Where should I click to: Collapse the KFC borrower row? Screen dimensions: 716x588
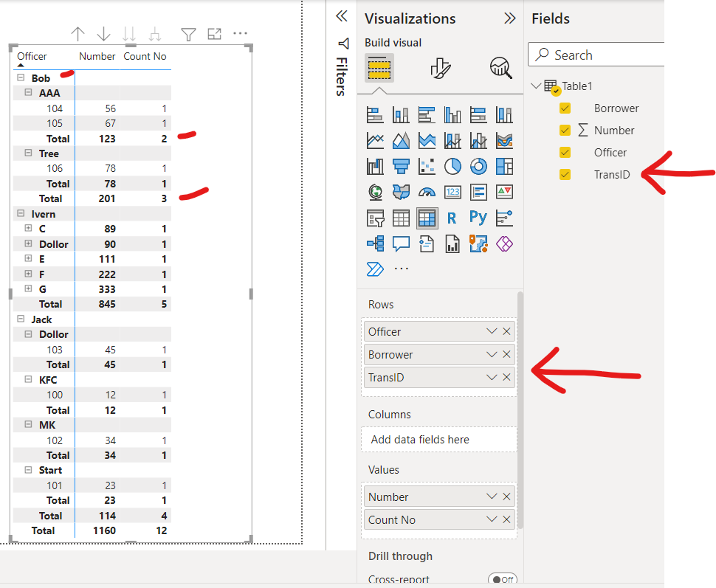[x=28, y=379]
